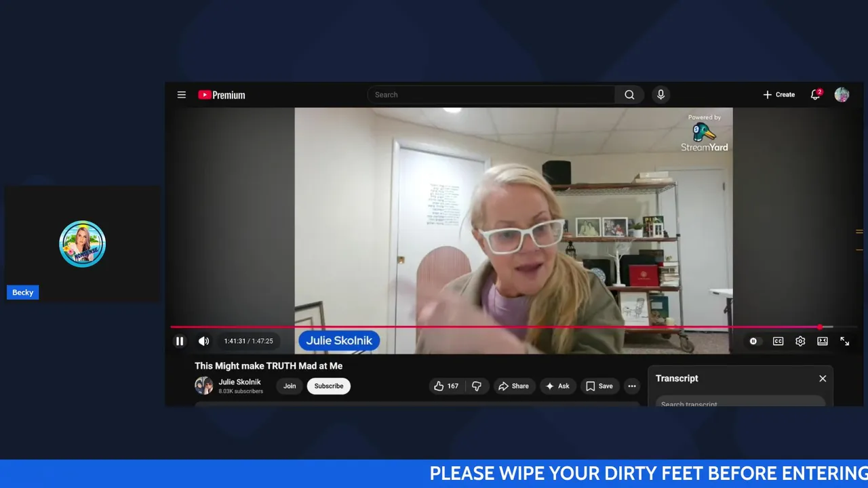
Task: Pause the video playback
Action: 180,341
